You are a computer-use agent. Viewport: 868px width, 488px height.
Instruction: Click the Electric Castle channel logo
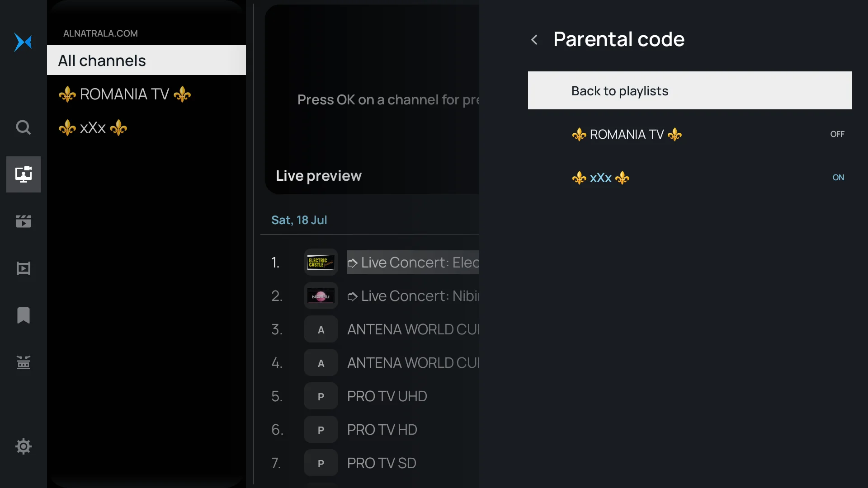point(321,262)
